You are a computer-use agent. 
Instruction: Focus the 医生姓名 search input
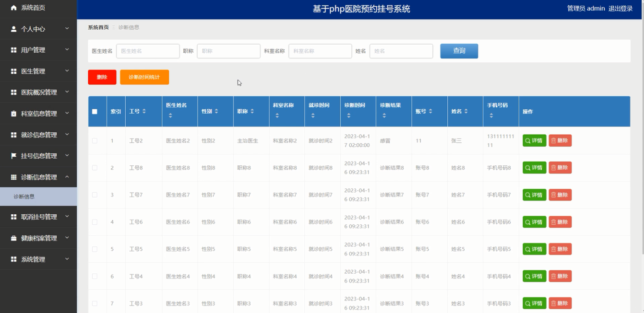pos(148,51)
